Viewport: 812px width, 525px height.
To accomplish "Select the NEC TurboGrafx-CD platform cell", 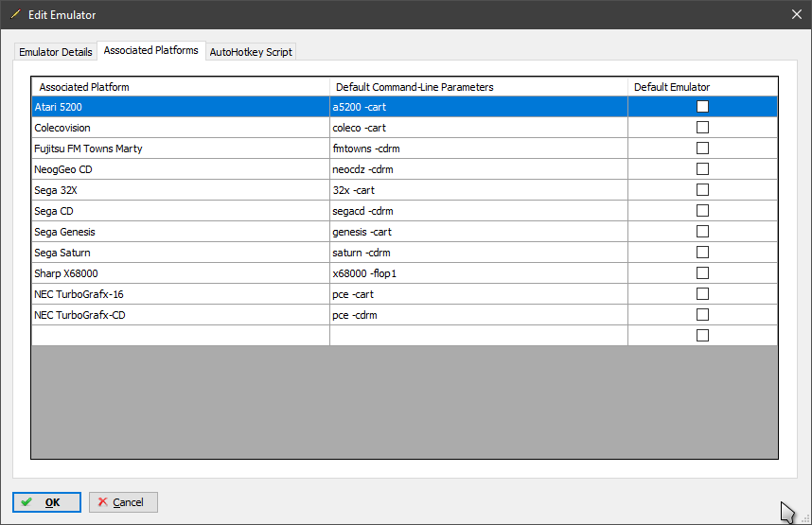I will (x=180, y=315).
